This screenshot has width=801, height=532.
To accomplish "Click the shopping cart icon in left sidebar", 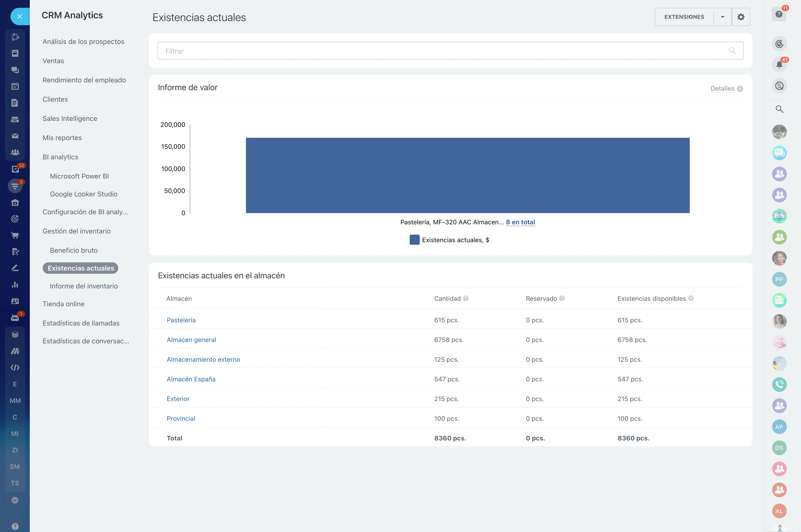I will (15, 235).
